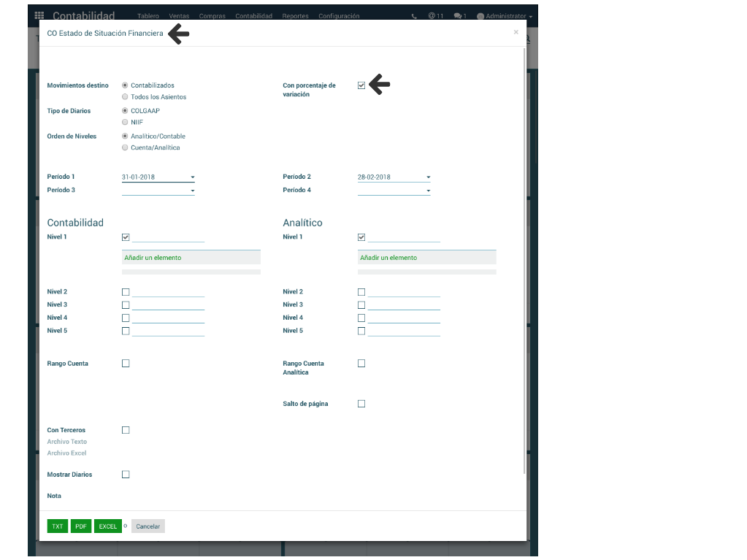The height and width of the screenshot is (560, 747).
Task: Open the apps grid menu icon
Action: [39, 16]
